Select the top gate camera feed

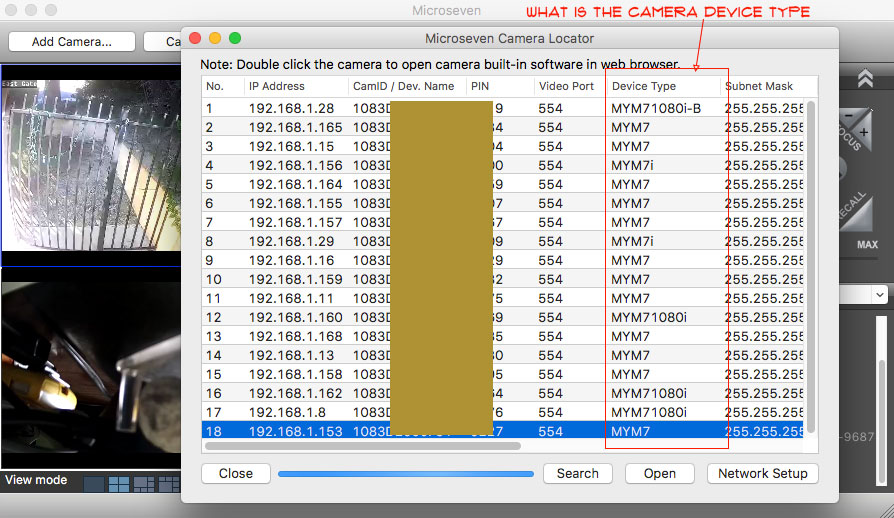tap(91, 165)
